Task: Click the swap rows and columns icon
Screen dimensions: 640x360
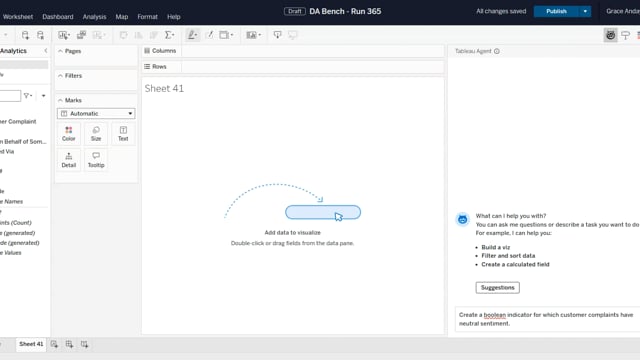Action: pyautogui.click(x=123, y=35)
